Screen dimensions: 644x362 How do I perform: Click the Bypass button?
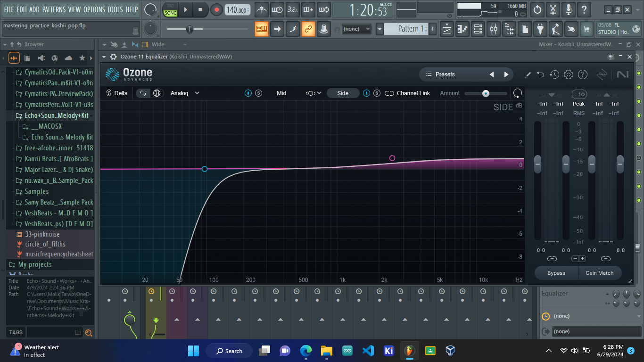pos(556,273)
